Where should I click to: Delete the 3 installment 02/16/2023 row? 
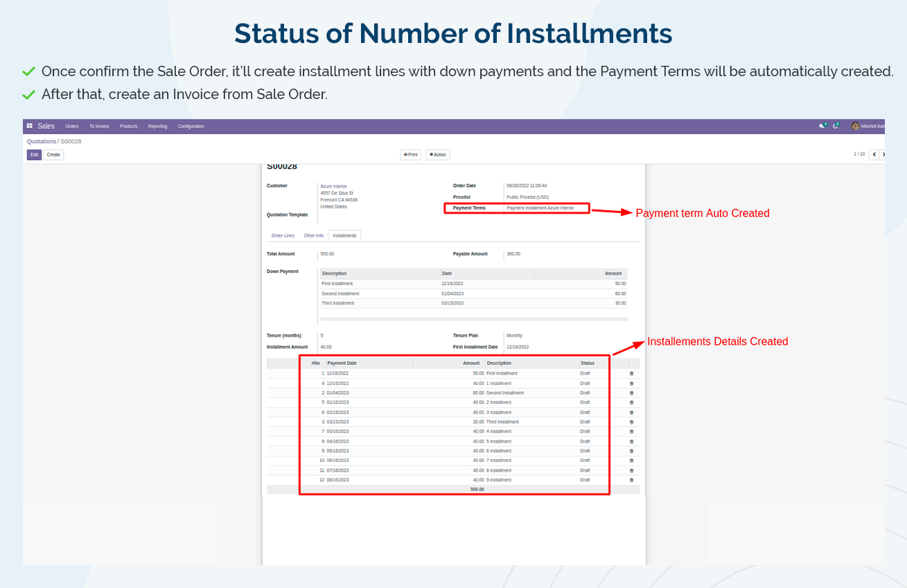631,412
